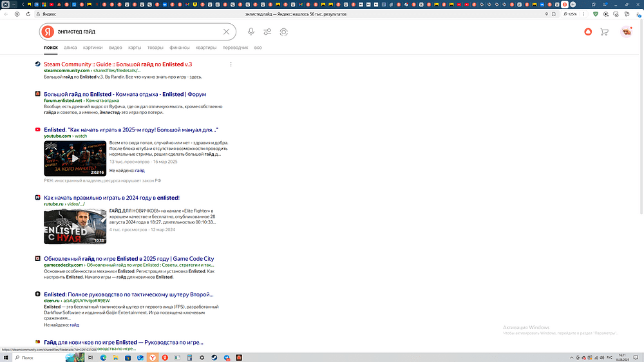644x362 pixels.
Task: Switch to the 'товары' tab
Action: tap(155, 48)
